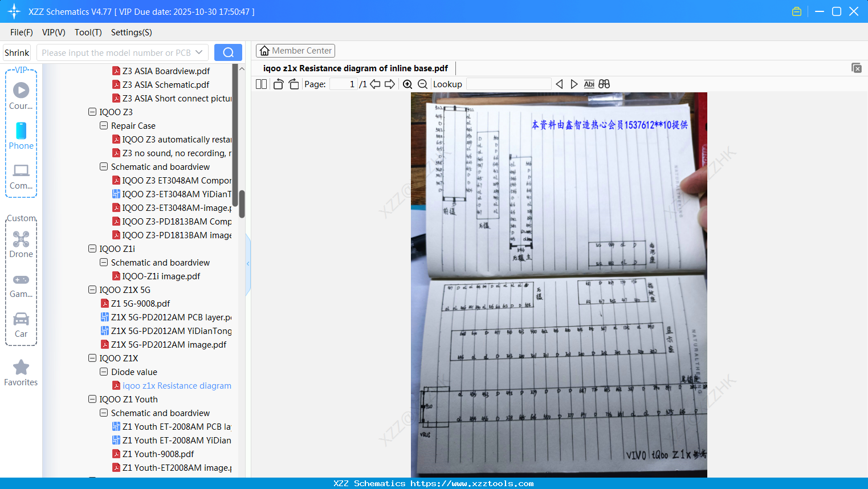Viewport: 868px width, 489px height.
Task: Open the Game console category
Action: pos(21,285)
